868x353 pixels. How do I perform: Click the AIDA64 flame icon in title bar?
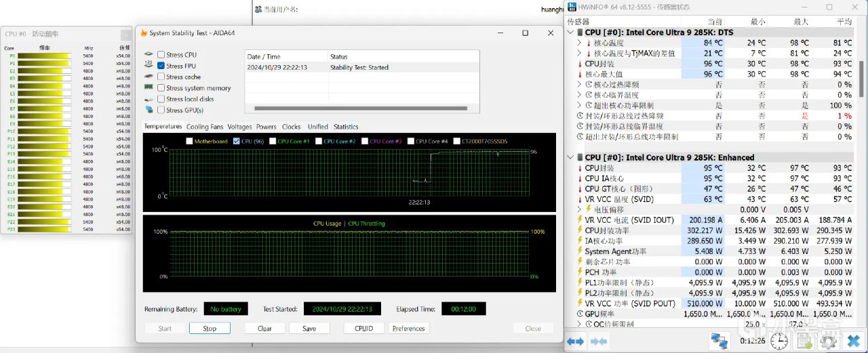143,33
